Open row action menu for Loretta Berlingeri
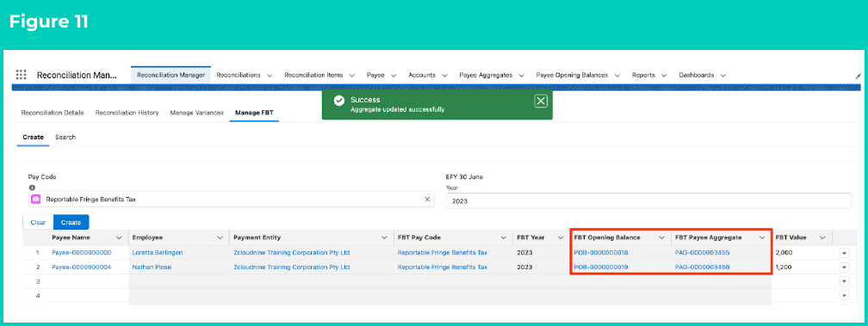 pyautogui.click(x=844, y=253)
